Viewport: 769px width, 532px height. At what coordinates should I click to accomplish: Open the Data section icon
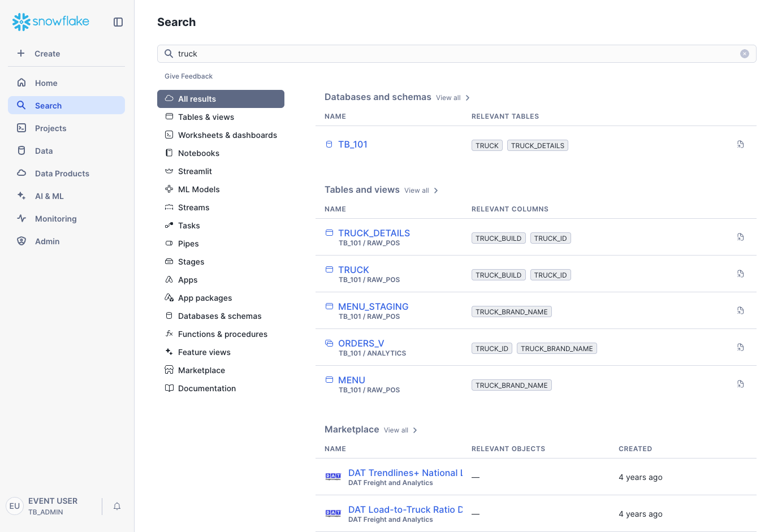click(x=21, y=150)
